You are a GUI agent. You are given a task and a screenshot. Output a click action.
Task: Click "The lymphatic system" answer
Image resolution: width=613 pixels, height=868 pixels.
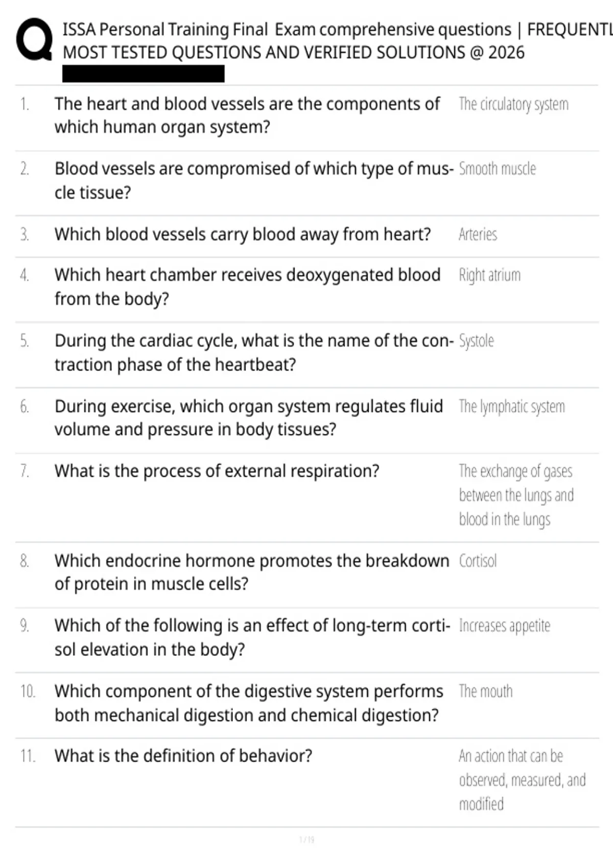pos(512,406)
